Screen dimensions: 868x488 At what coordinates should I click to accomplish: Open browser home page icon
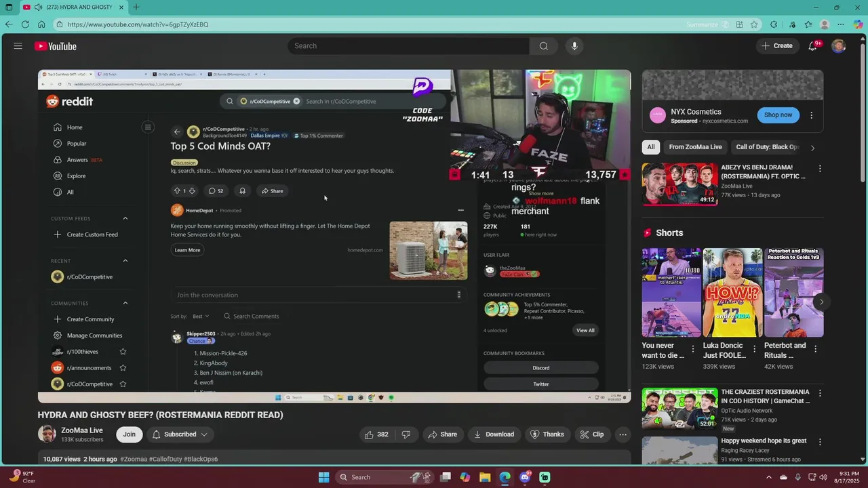click(x=41, y=24)
